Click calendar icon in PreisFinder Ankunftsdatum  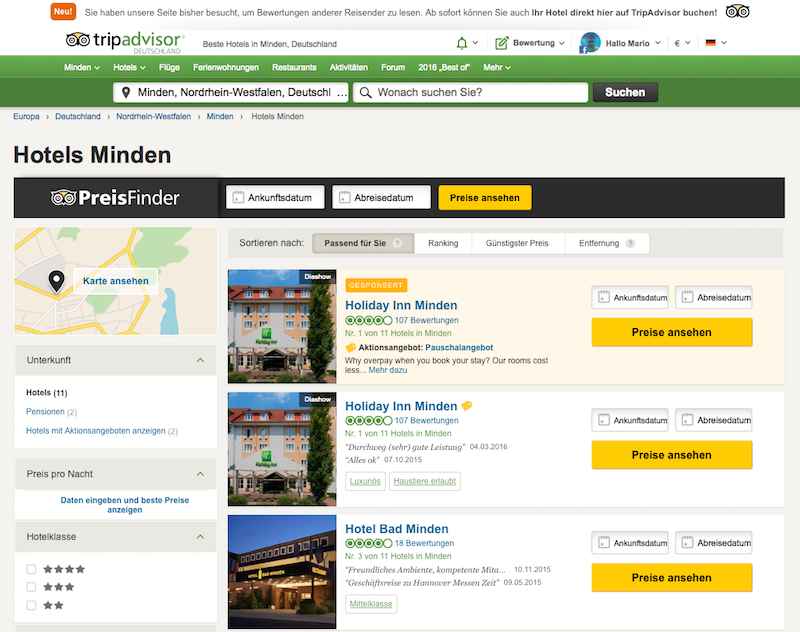pos(238,197)
